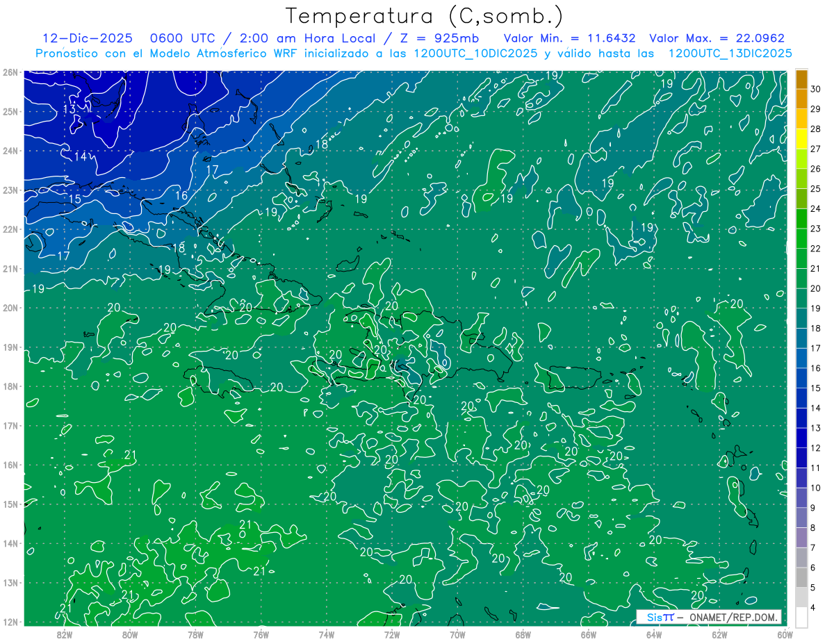
Task: Click the "78W" longitude axis label
Action: 195,634
